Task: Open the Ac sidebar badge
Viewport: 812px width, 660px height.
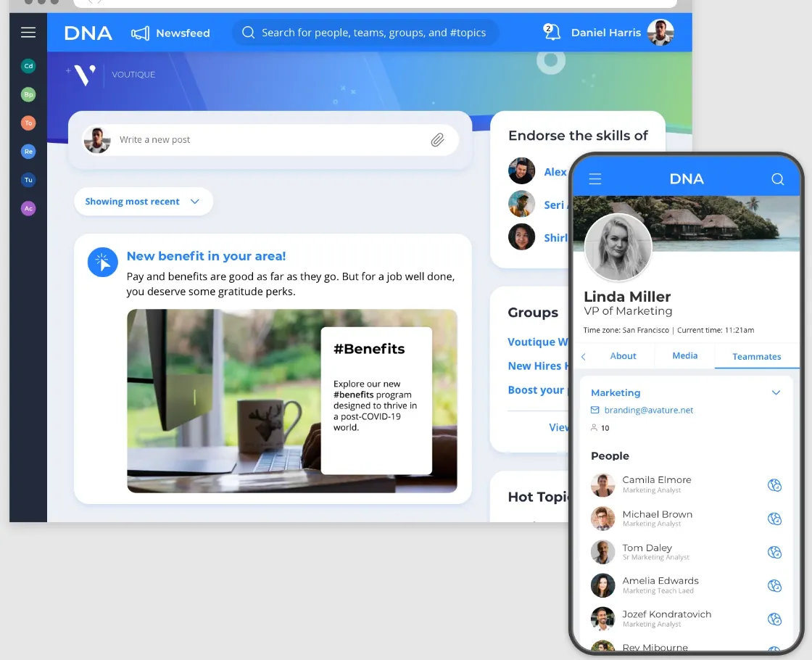Action: click(28, 208)
